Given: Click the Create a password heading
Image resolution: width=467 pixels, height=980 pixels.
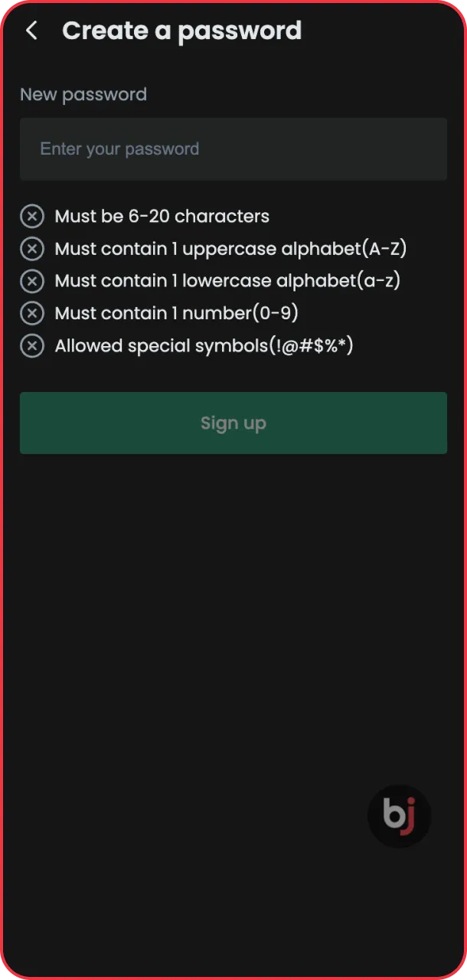Looking at the screenshot, I should (x=181, y=31).
